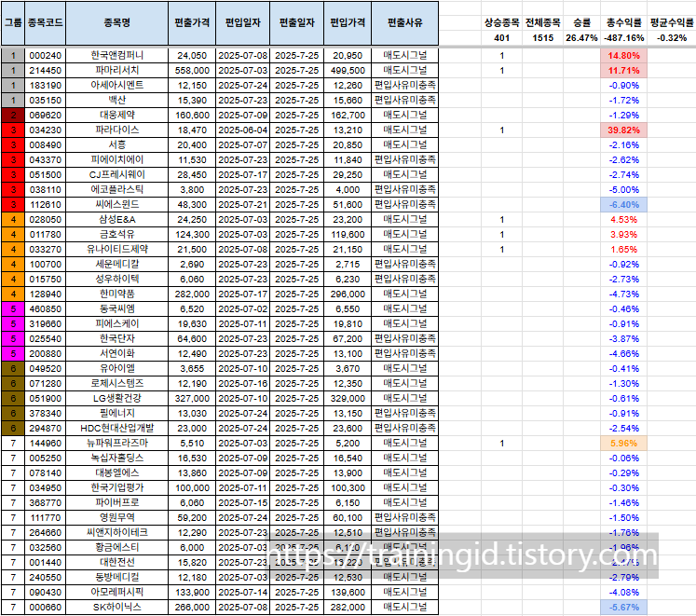
Task: Select the 한국기업평가 cell
Action: tap(117, 487)
